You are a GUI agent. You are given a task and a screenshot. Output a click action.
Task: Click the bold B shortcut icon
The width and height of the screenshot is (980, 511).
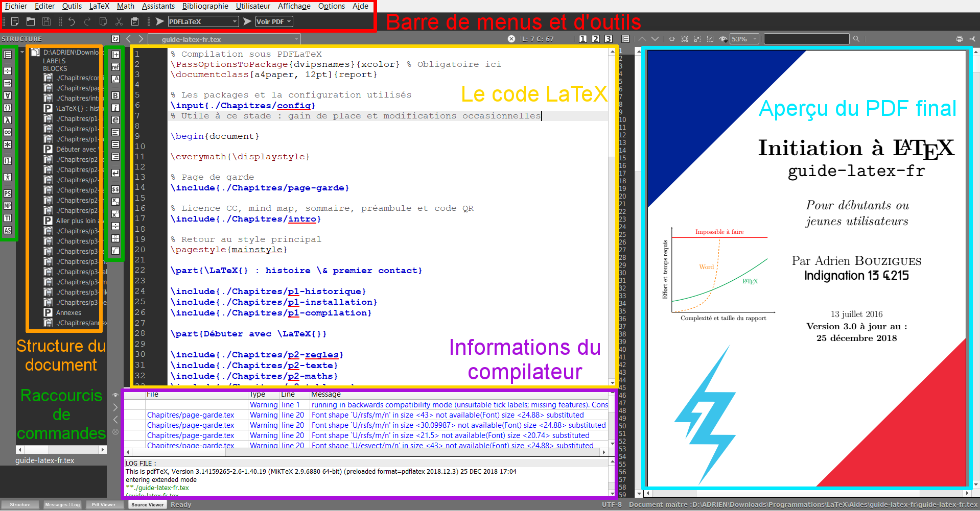click(115, 95)
